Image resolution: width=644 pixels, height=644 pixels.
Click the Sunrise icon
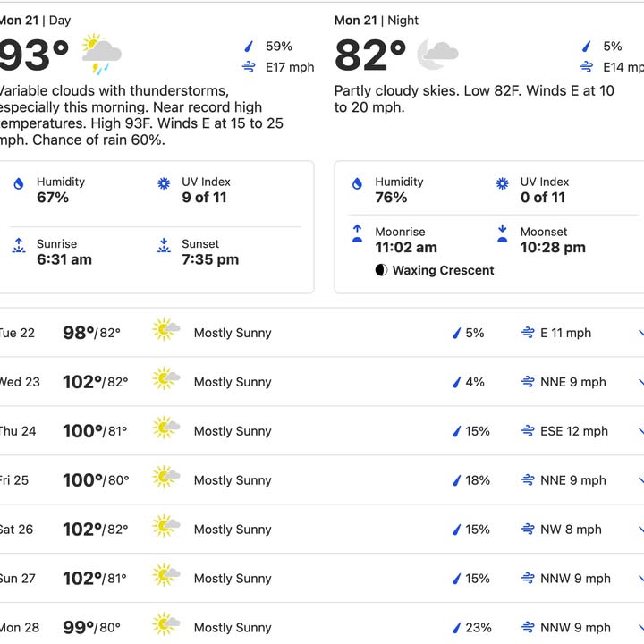tap(19, 245)
